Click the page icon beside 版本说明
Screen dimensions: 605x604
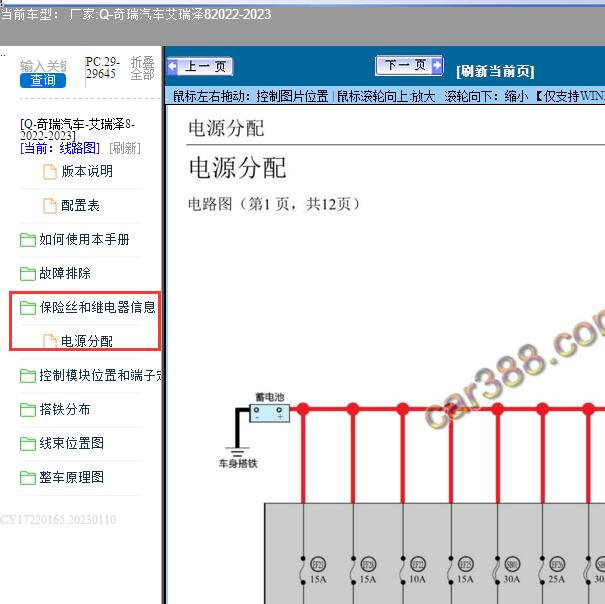pos(50,172)
